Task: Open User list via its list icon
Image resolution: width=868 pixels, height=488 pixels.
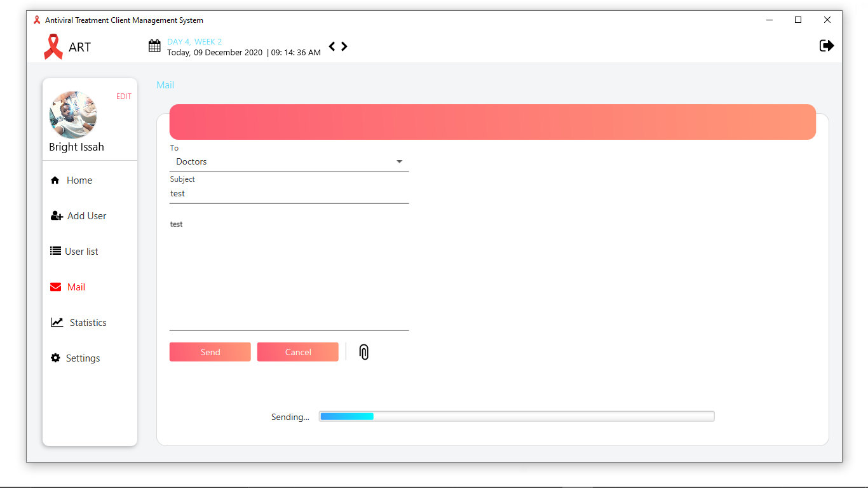Action: pyautogui.click(x=55, y=251)
